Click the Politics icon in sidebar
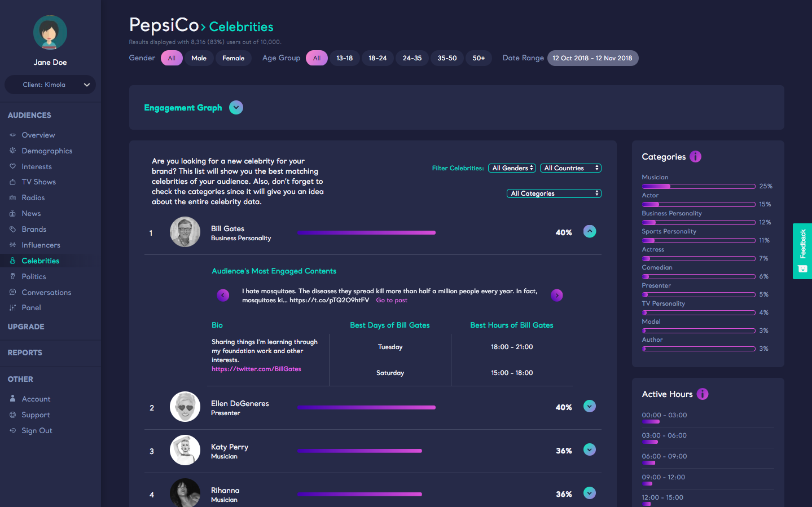Image resolution: width=812 pixels, height=507 pixels. (x=12, y=276)
